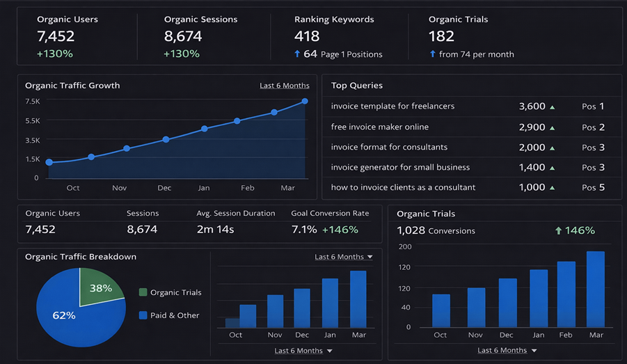The height and width of the screenshot is (364, 627).
Task: Open 'free invoice maker online' query row
Action: tap(379, 127)
